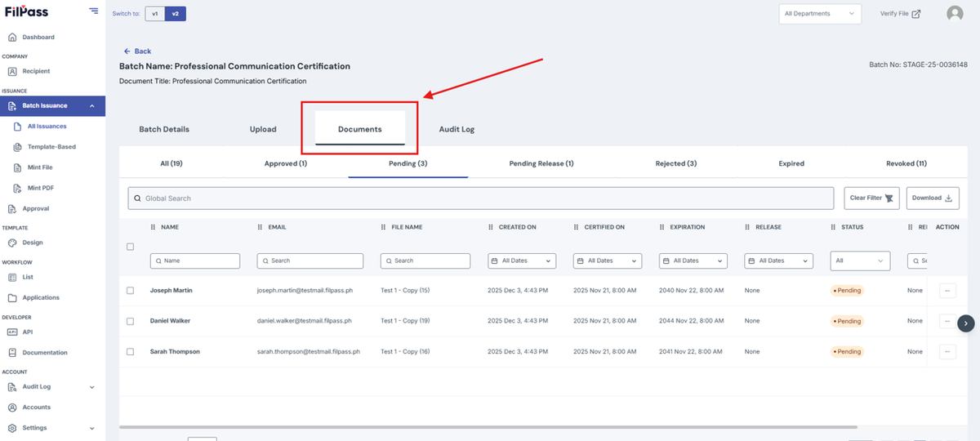Filter by Rejected (3) documents
The height and width of the screenshot is (441, 980).
point(676,163)
